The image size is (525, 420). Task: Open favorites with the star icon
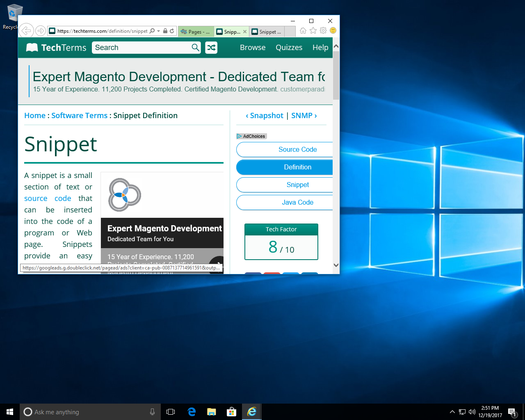pos(313,30)
